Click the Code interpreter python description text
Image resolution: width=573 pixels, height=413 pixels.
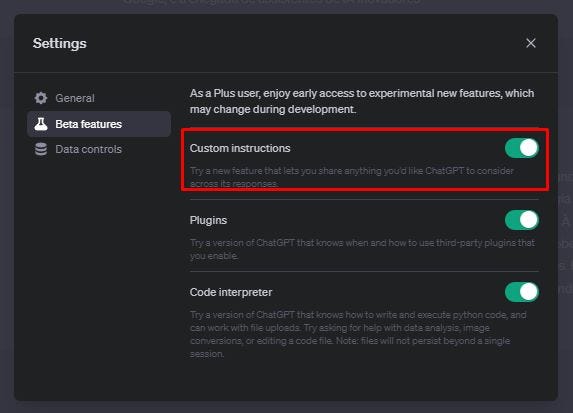(x=358, y=334)
